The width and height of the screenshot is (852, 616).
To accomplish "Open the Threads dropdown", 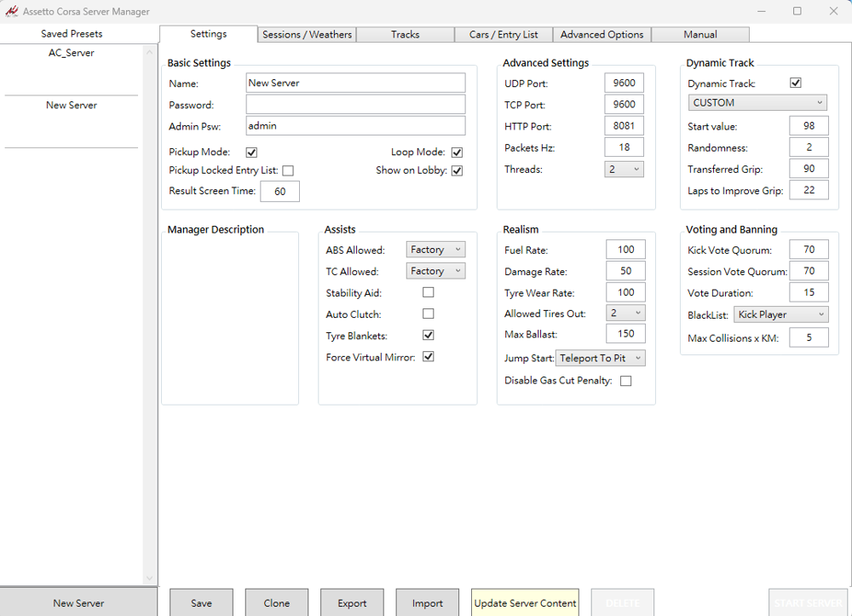I will coord(624,170).
